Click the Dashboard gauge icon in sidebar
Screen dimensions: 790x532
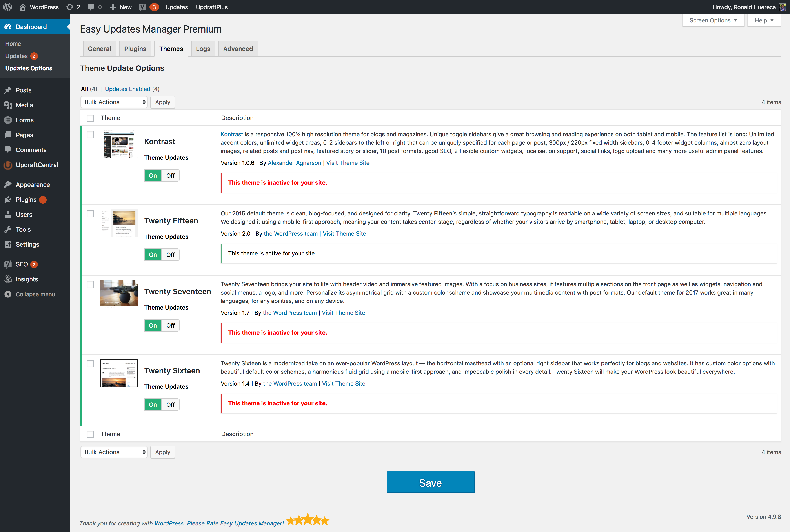click(x=8, y=27)
